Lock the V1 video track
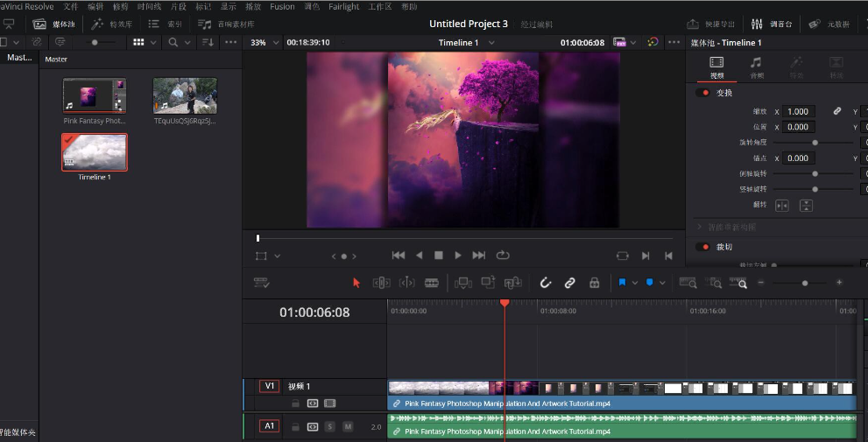The image size is (868, 442). coord(295,403)
